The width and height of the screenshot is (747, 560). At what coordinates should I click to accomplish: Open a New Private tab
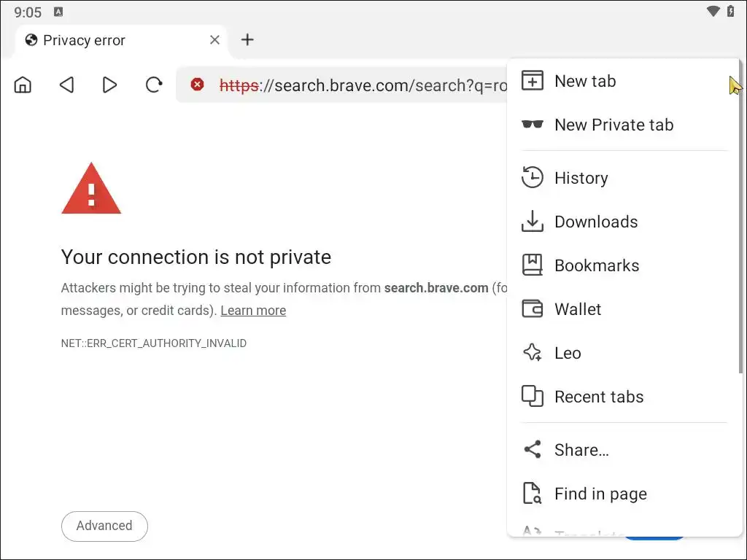pyautogui.click(x=623, y=125)
